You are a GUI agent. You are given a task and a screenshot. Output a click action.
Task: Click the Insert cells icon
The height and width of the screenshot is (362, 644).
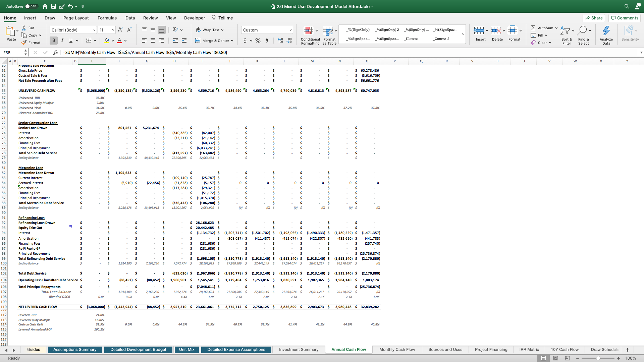pos(479,31)
